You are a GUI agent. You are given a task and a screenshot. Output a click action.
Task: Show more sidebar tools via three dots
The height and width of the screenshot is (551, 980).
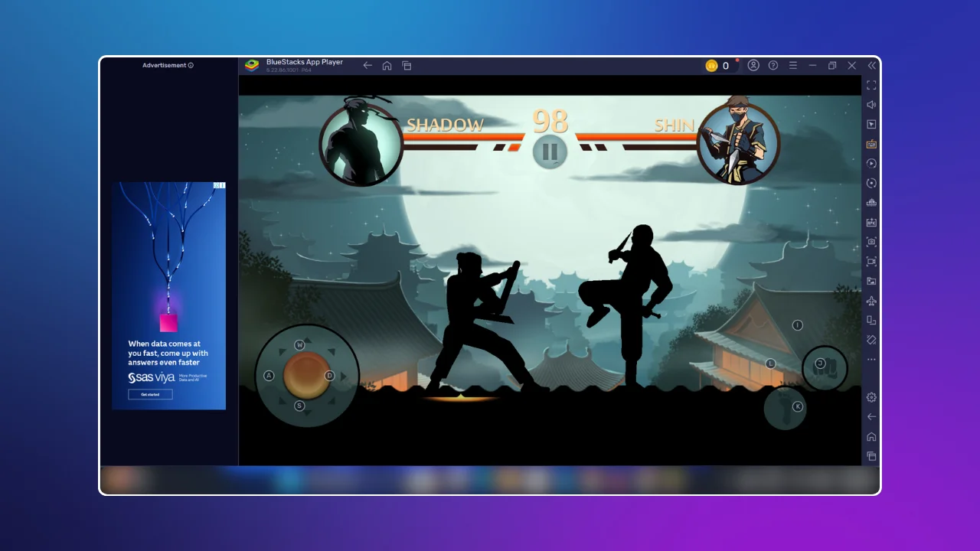(x=871, y=359)
